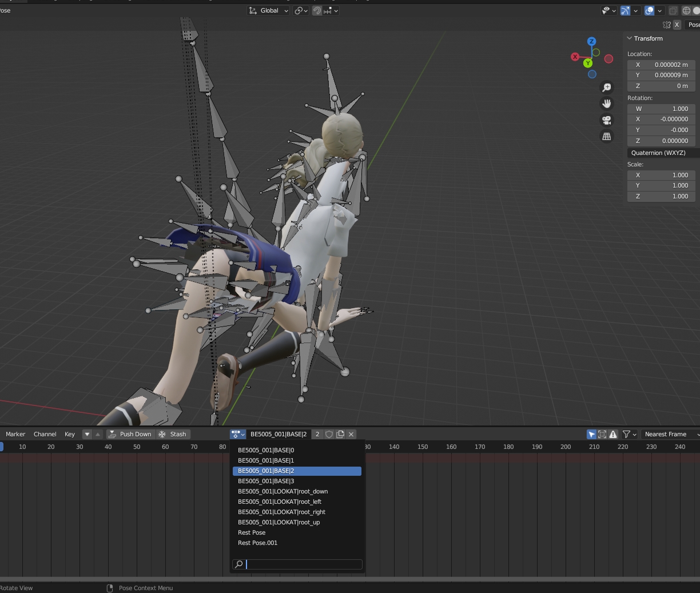Unlink the action with X icon
This screenshot has height=593, width=700.
tap(351, 434)
